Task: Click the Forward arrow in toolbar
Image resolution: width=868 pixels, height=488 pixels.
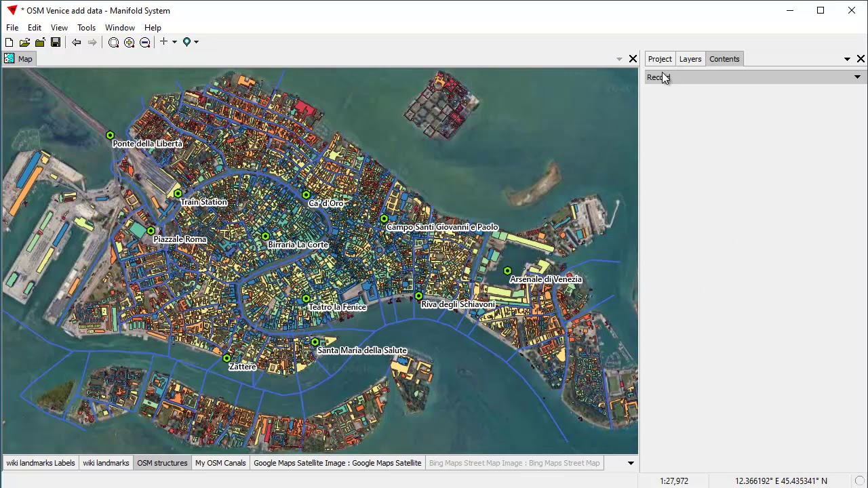Action: [x=92, y=42]
